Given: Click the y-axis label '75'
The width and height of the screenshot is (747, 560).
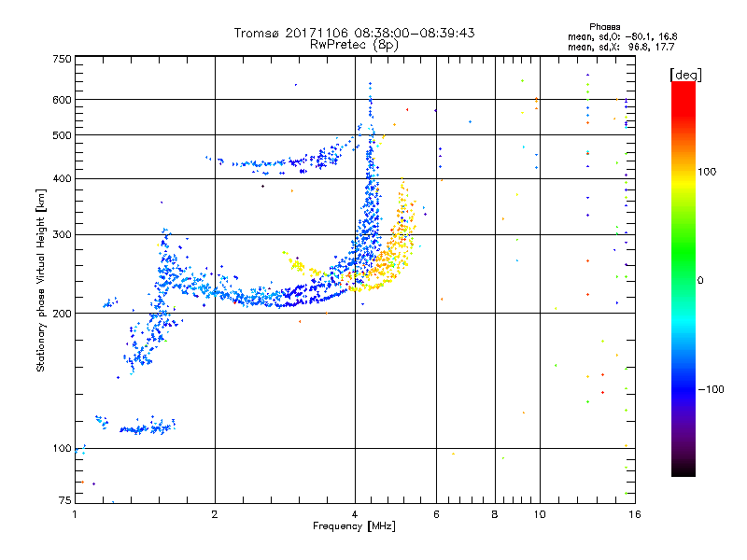Looking at the screenshot, I should pyautogui.click(x=65, y=500).
